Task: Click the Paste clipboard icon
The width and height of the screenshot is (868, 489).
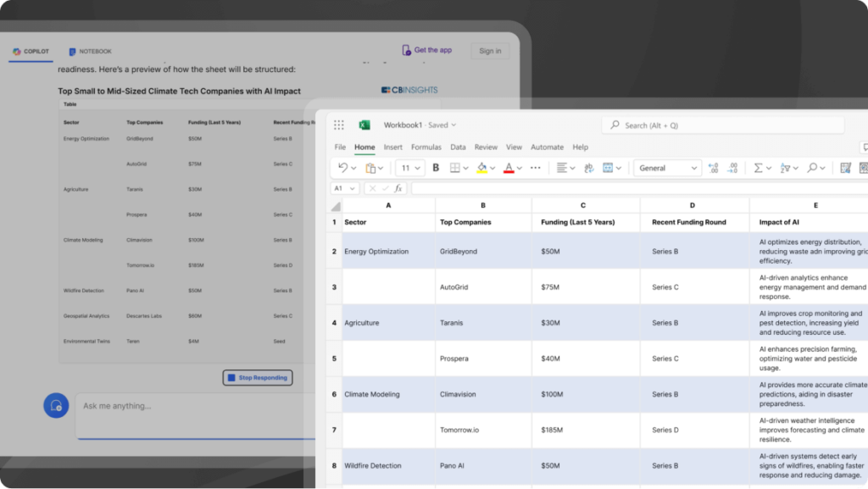Action: [370, 168]
